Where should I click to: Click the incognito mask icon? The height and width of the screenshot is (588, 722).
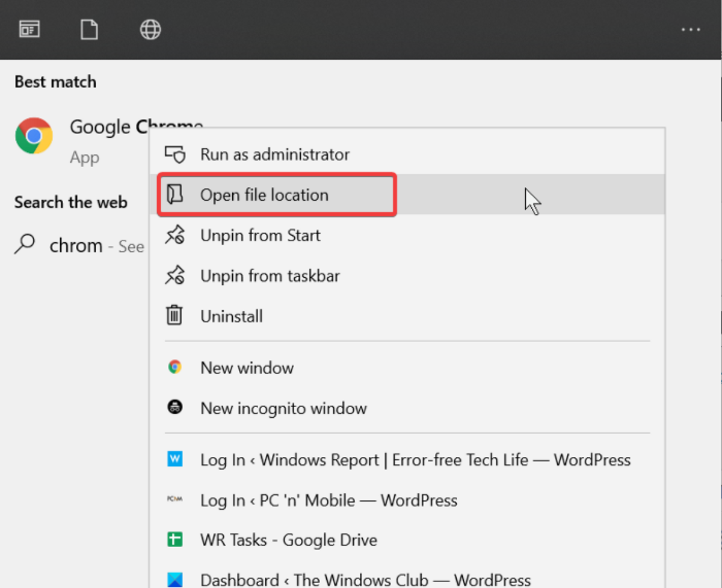[175, 408]
